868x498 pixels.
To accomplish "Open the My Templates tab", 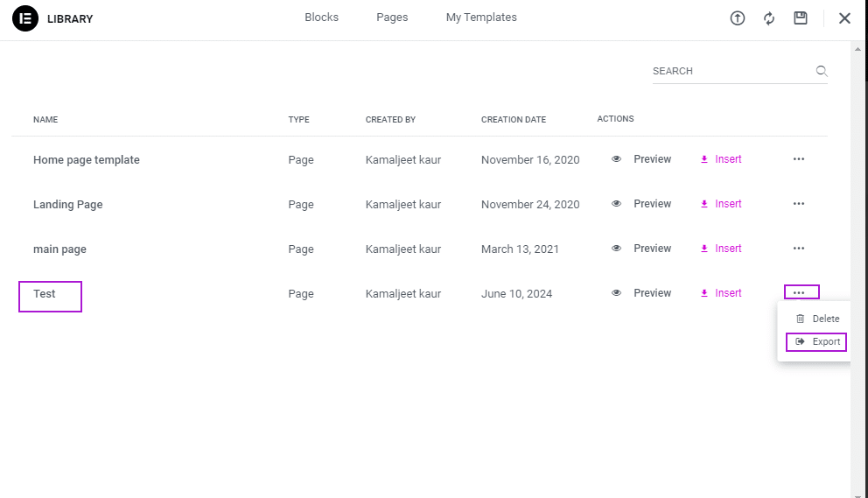I will click(x=481, y=18).
